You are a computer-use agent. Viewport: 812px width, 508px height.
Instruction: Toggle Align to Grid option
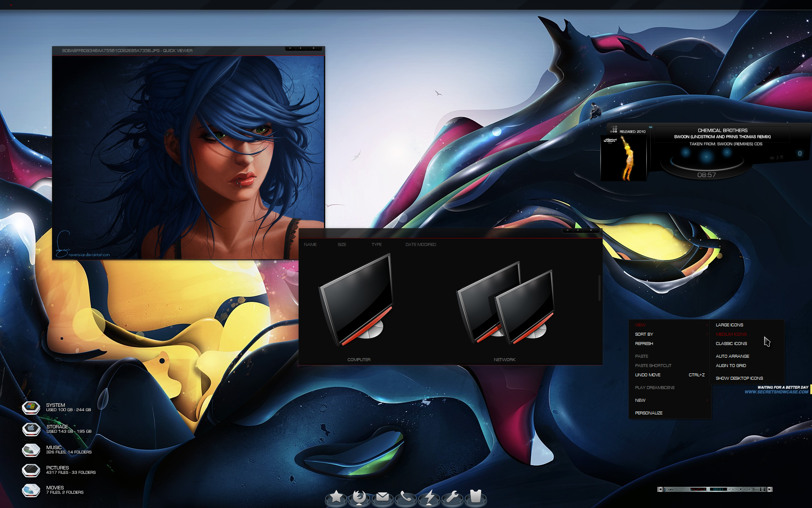coord(747,366)
